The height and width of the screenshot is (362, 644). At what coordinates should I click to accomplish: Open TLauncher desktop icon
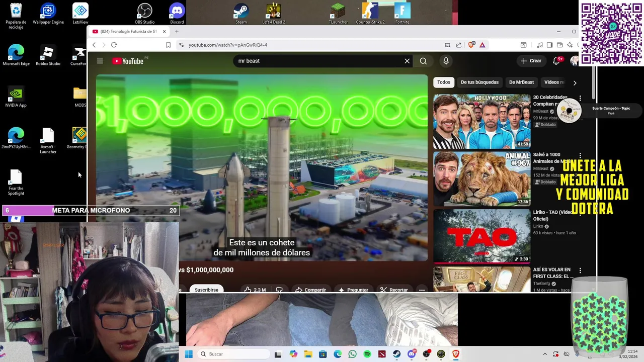pos(338,14)
